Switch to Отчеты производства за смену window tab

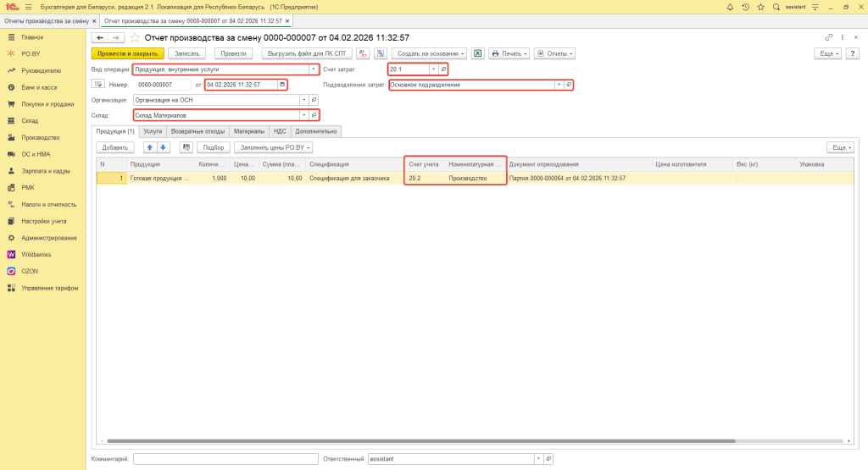click(x=47, y=21)
